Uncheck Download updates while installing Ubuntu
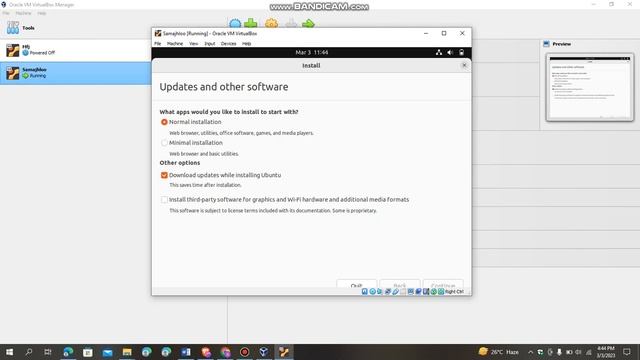The height and width of the screenshot is (360, 640). 164,175
